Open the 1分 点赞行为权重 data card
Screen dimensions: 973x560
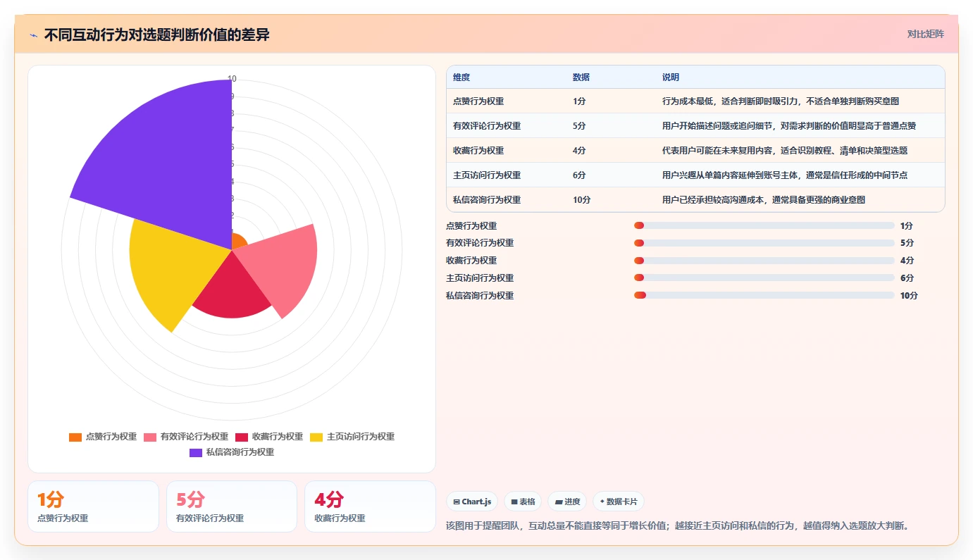click(x=93, y=506)
